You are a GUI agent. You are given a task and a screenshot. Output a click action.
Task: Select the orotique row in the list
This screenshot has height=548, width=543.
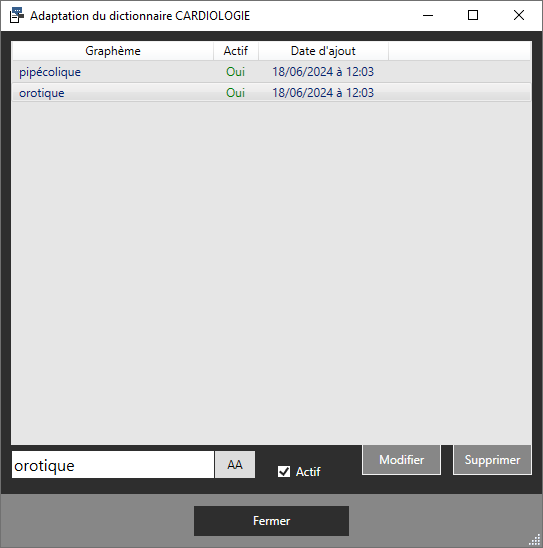point(272,93)
